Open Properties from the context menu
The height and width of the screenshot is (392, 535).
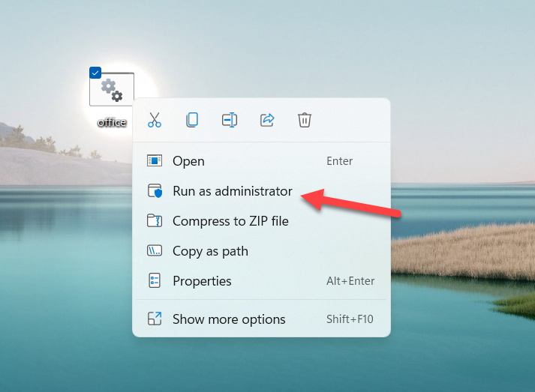click(x=261, y=281)
